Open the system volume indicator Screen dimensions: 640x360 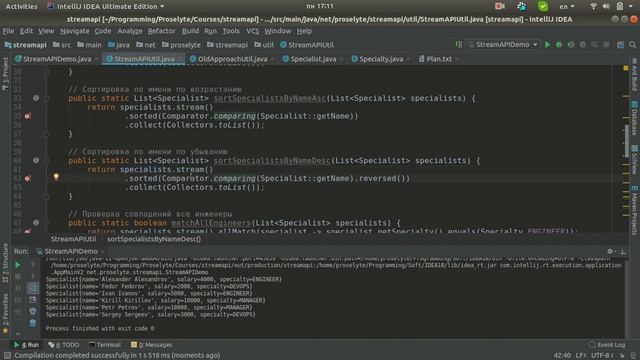pos(606,6)
